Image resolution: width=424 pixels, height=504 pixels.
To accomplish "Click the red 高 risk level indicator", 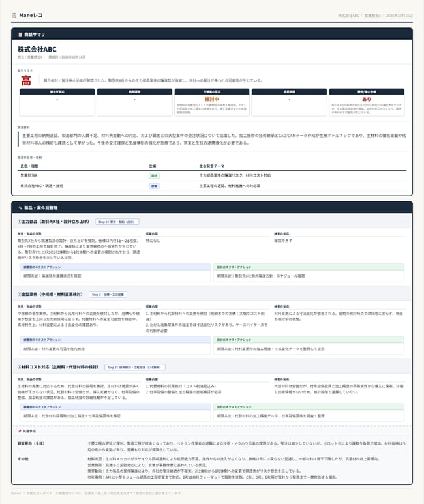I will click(26, 80).
